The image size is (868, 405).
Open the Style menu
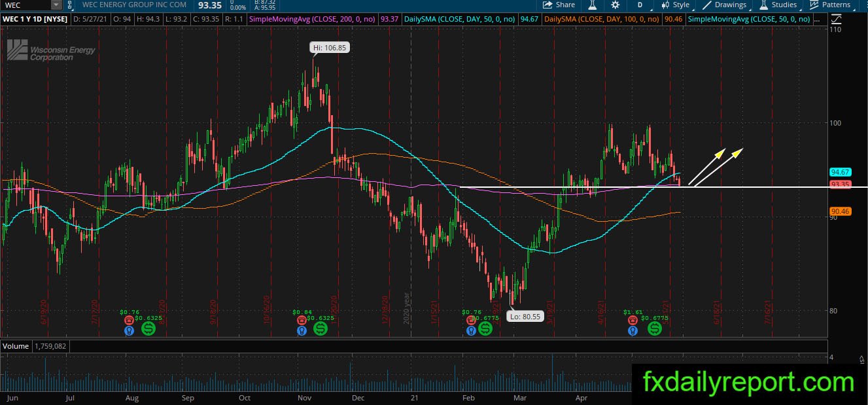pos(674,5)
